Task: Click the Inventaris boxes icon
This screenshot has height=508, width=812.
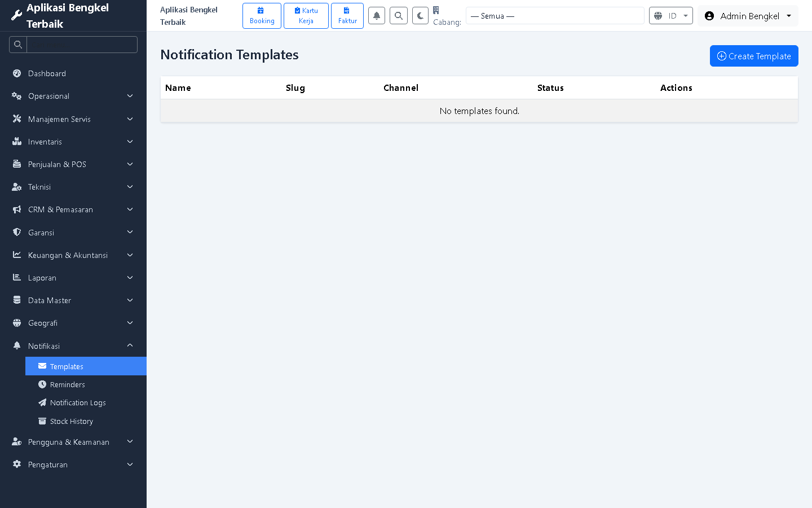Action: click(17, 142)
